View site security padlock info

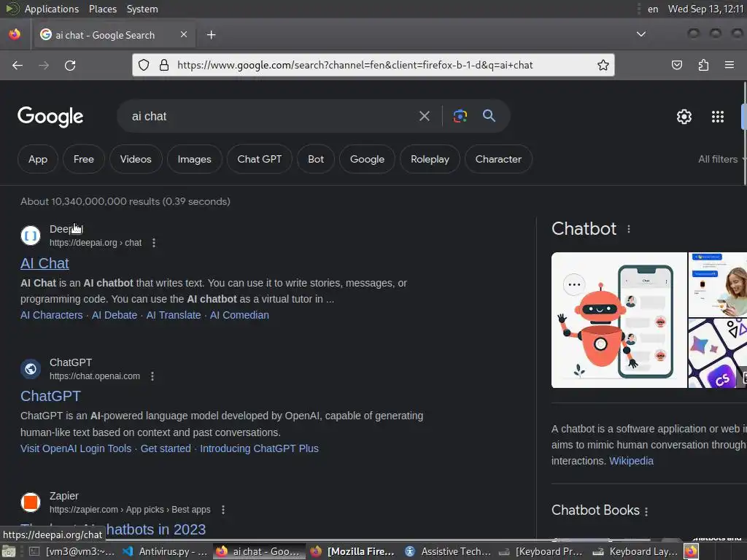(164, 65)
